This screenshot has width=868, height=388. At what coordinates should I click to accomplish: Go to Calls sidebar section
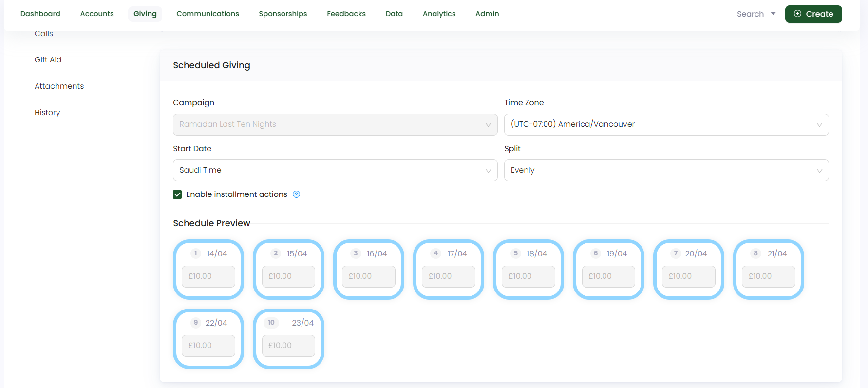(44, 34)
